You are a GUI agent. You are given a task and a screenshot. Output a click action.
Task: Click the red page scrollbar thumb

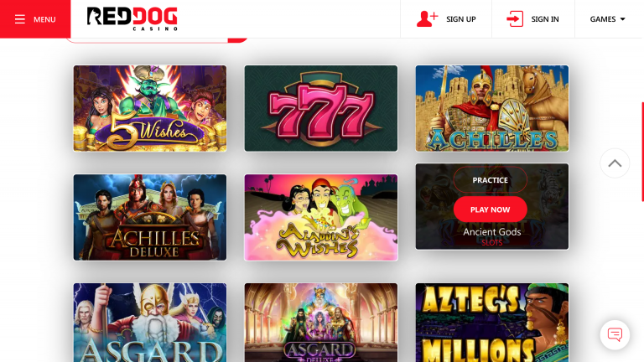(642, 152)
